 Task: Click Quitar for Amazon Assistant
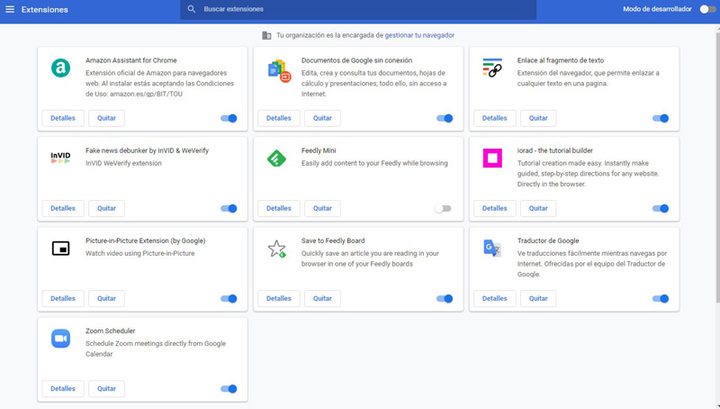coord(107,118)
